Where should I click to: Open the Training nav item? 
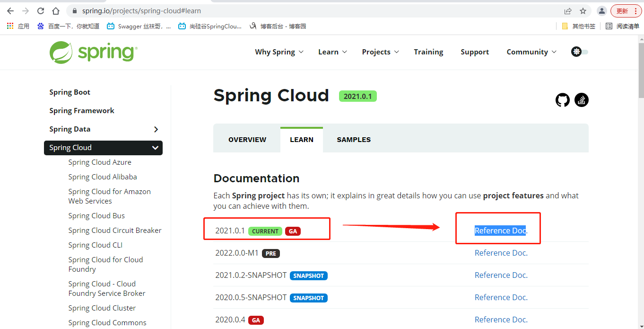pos(428,52)
